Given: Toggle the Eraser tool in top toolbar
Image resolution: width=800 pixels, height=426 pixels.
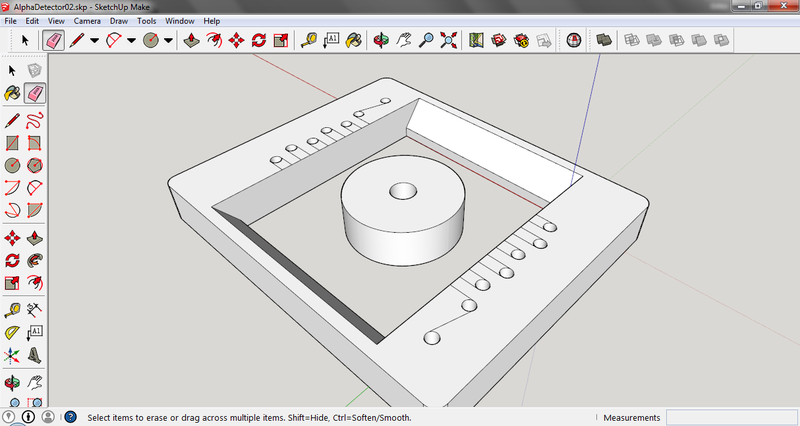Looking at the screenshot, I should pyautogui.click(x=54, y=41).
